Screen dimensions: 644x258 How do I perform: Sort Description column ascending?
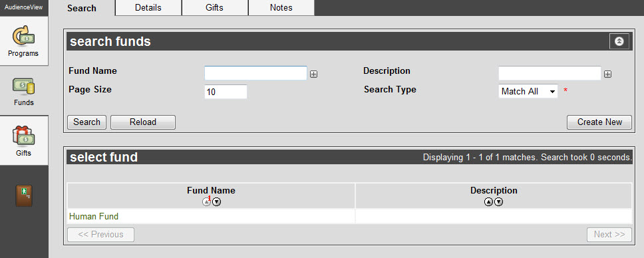pos(488,202)
